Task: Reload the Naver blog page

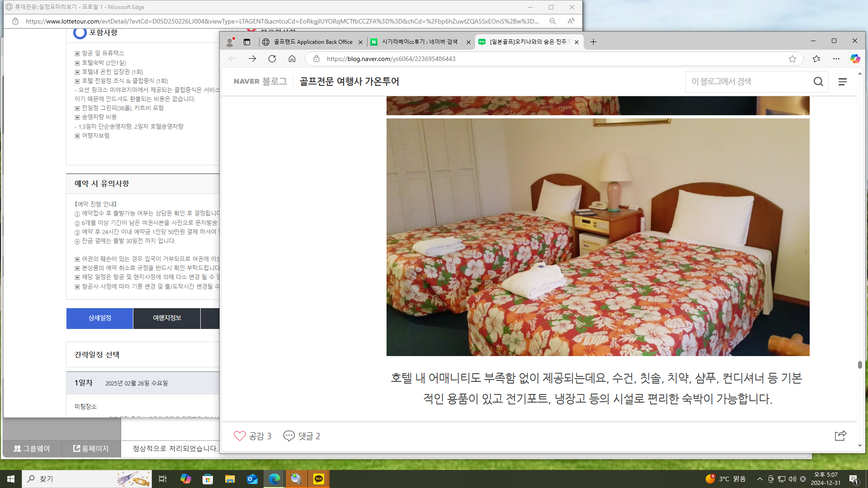Action: pyautogui.click(x=272, y=59)
